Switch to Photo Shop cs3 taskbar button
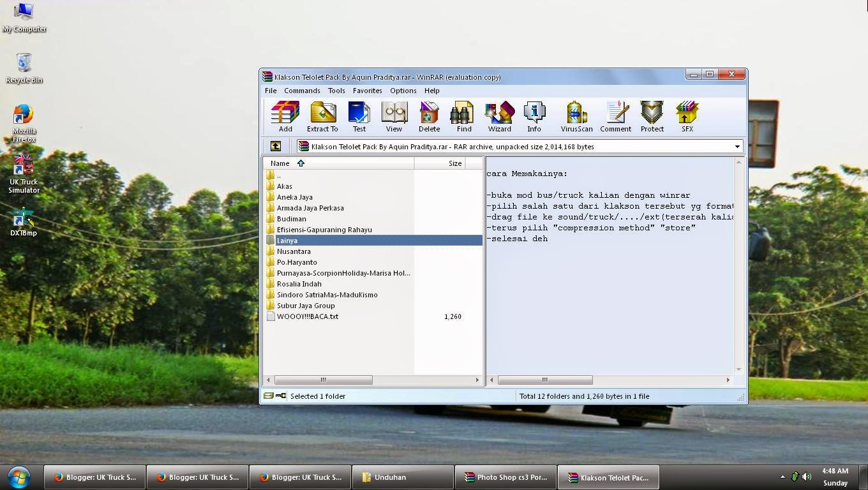The width and height of the screenshot is (868, 490). tap(505, 477)
